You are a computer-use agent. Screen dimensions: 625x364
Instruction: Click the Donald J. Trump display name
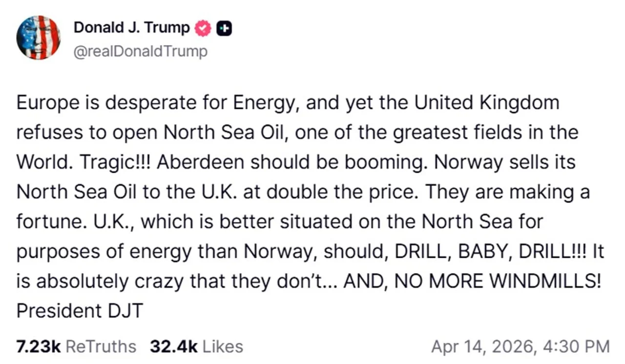pos(132,28)
